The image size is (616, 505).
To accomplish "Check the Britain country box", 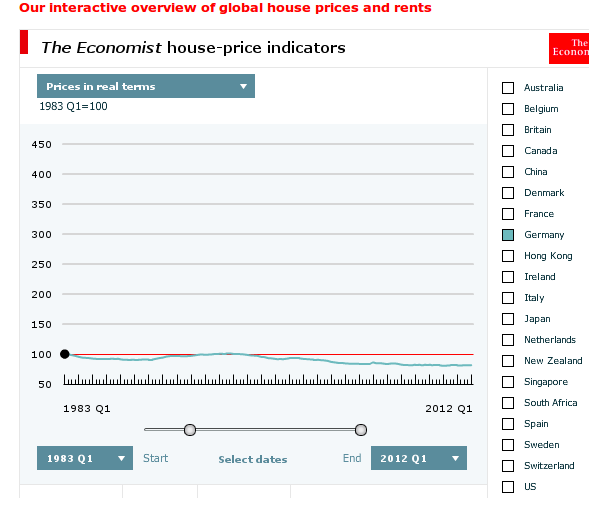I will [508, 130].
